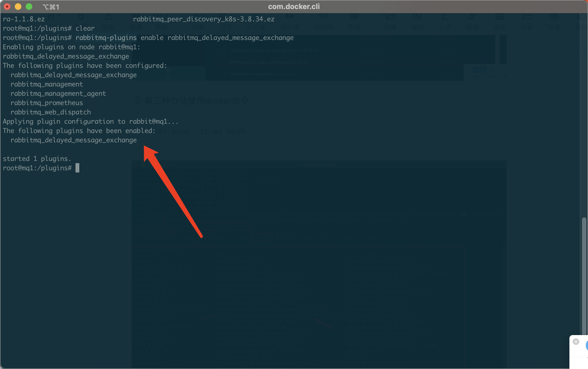
Task: Dismiss the floating widget with its × button
Action: [576, 341]
